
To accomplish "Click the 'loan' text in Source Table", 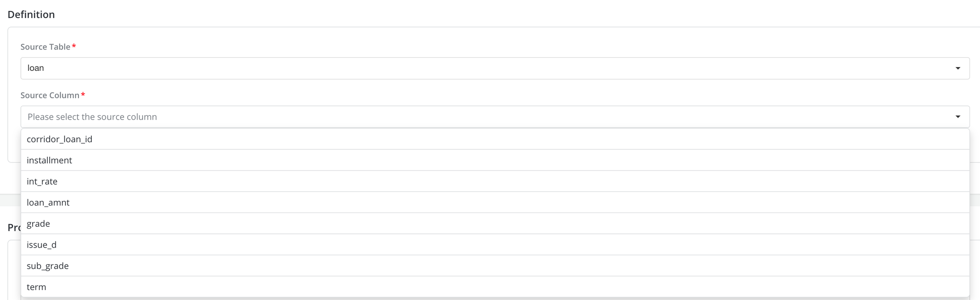I will (x=35, y=68).
